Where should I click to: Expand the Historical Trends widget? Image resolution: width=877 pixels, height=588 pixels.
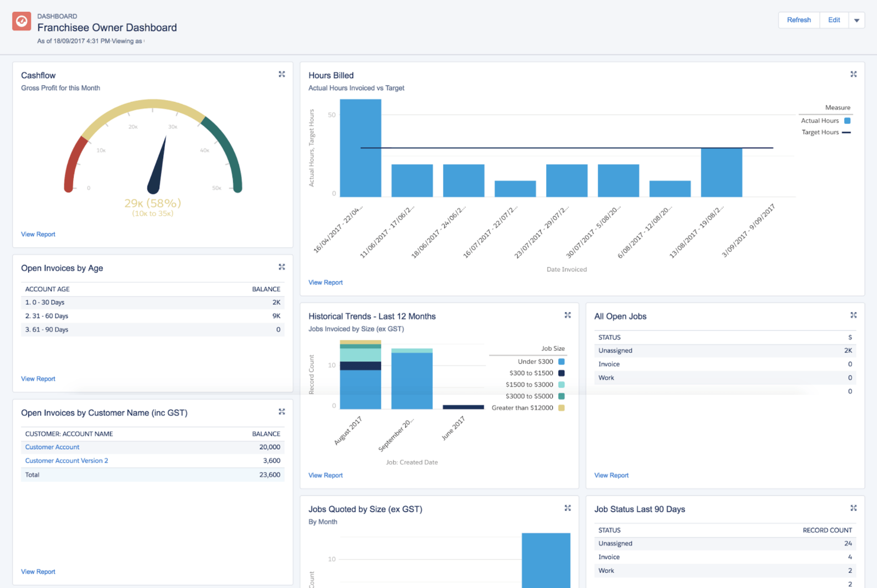click(568, 315)
